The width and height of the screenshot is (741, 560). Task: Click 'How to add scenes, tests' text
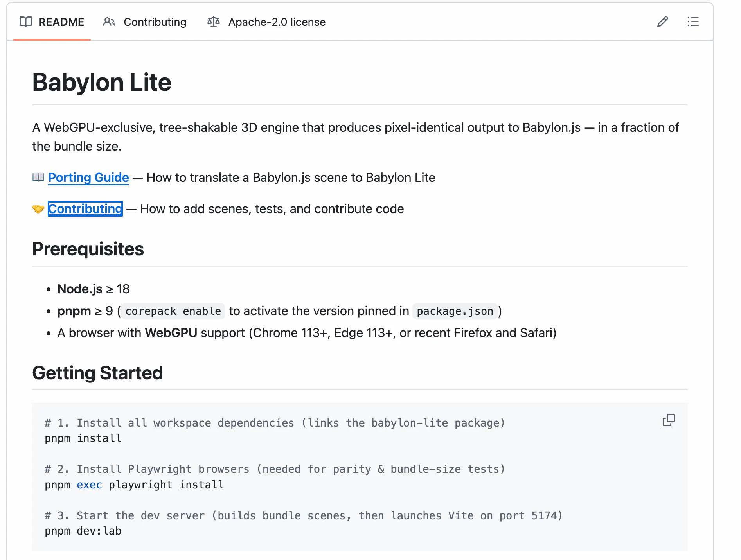pyautogui.click(x=272, y=209)
